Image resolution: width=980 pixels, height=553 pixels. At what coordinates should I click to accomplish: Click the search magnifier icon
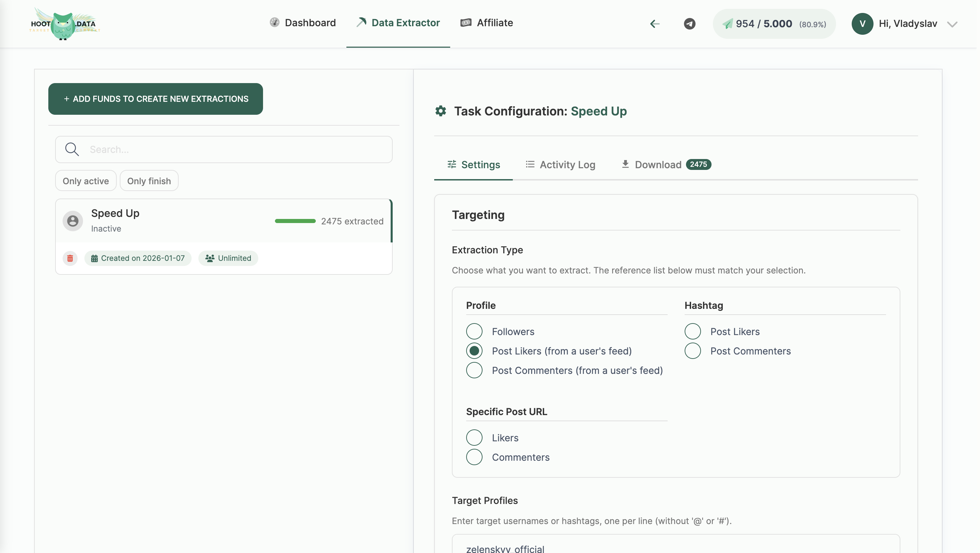click(72, 149)
